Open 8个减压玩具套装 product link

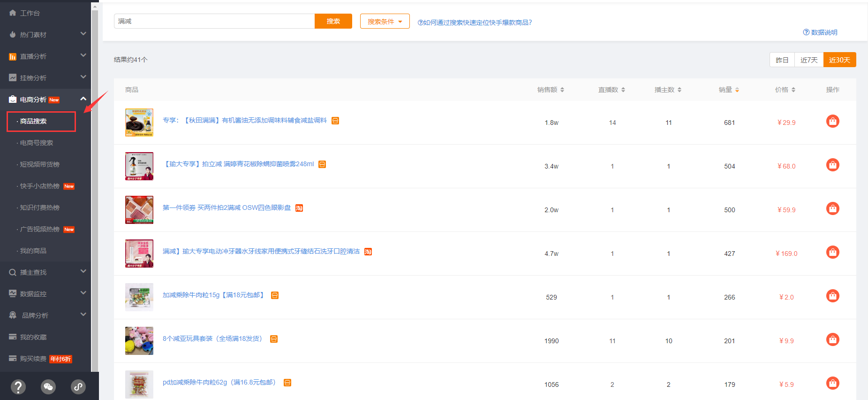[x=214, y=339]
